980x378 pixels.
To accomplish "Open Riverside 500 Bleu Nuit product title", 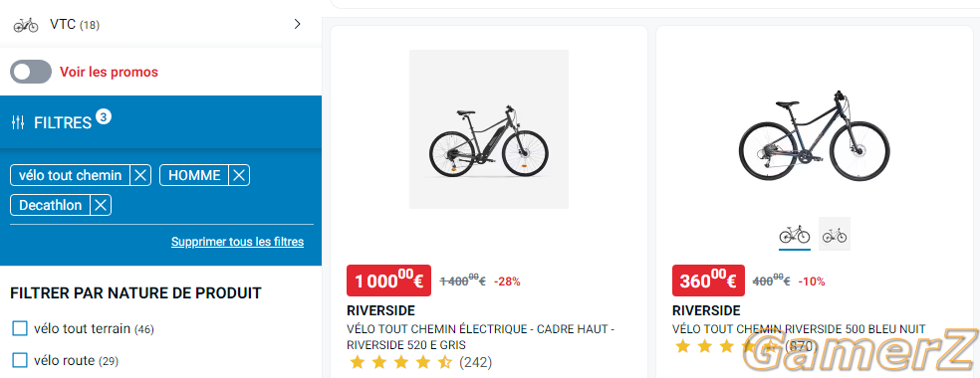I will pyautogui.click(x=799, y=329).
